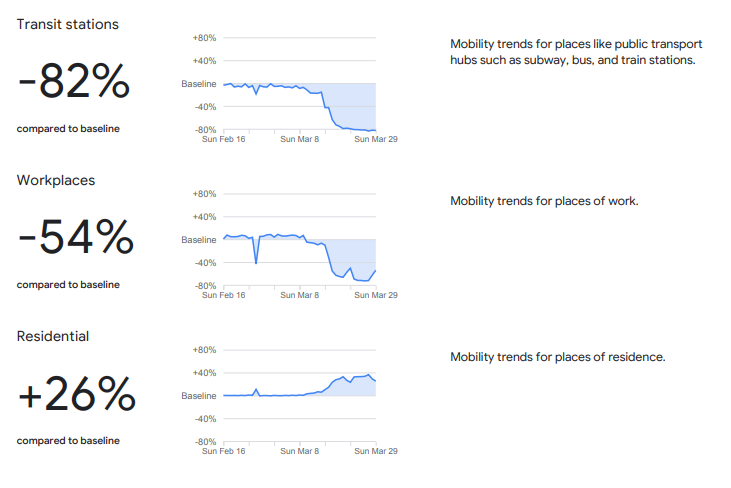Click Sun Mar 29 label under Residential chart
731x488 pixels.
click(376, 451)
